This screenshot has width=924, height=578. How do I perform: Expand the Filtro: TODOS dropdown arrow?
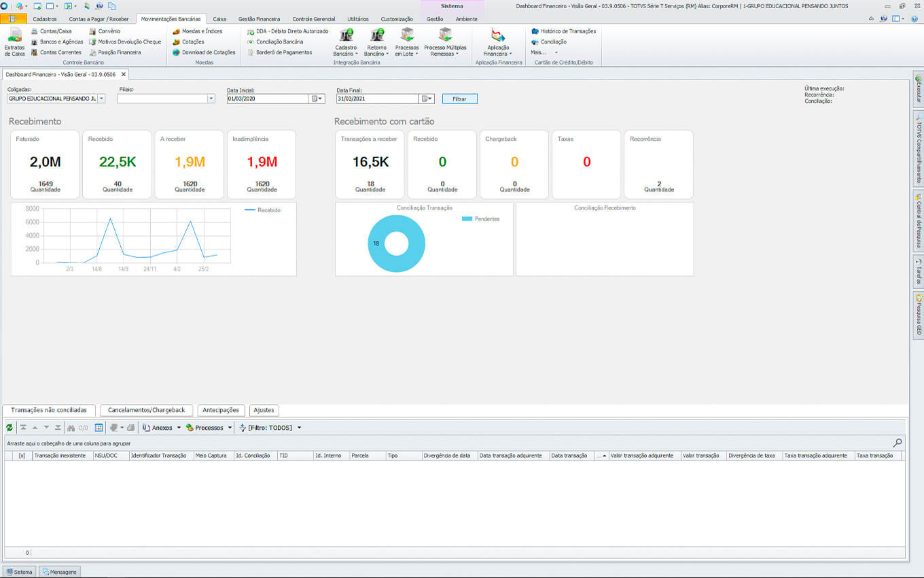(x=299, y=428)
